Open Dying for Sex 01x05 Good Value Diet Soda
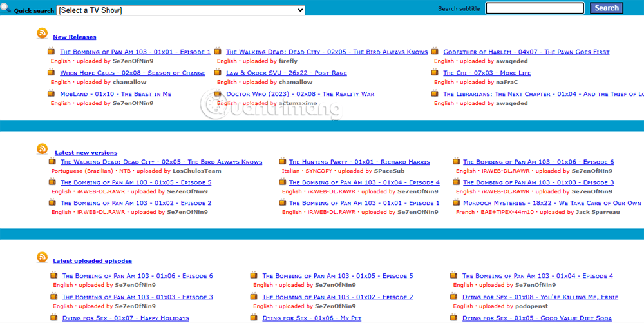Viewport: 644px width, 323px height. 537,318
